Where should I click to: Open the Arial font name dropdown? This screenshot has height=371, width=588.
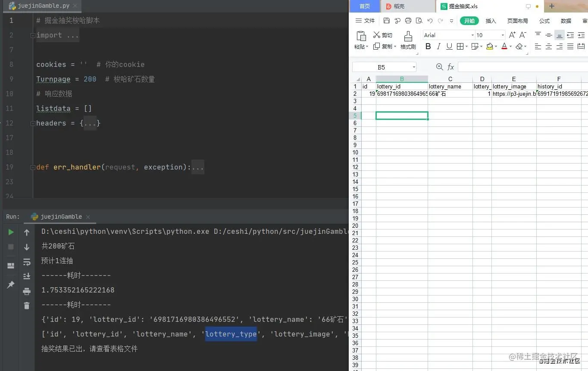pyautogui.click(x=472, y=35)
